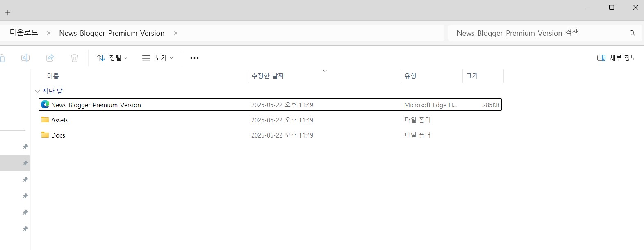Click the modified date of the Assets row

[x=282, y=120]
